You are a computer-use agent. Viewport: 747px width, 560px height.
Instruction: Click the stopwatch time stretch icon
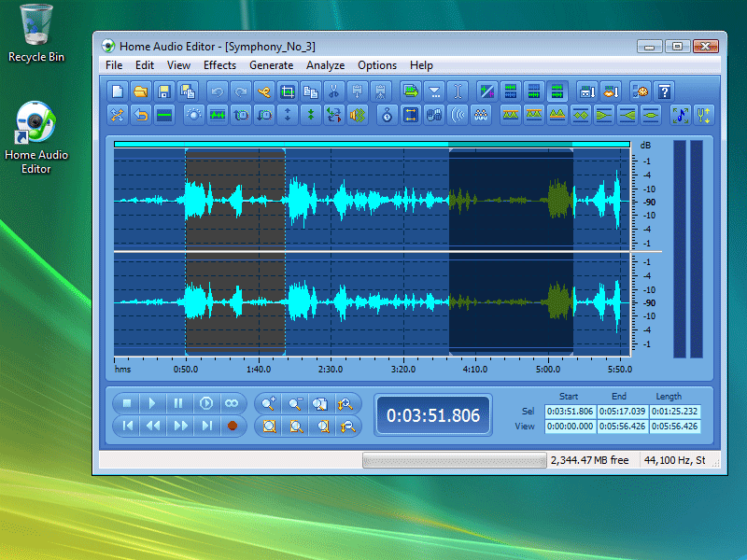[x=387, y=115]
